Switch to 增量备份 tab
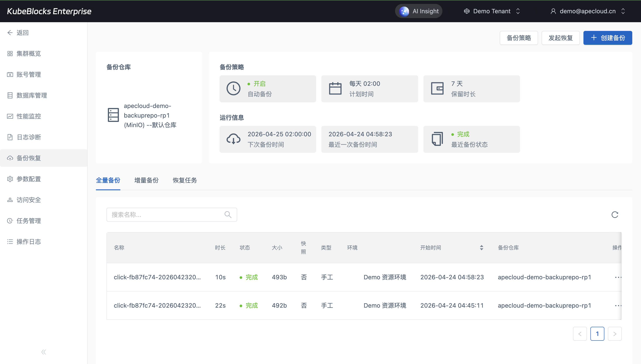 [x=147, y=180]
